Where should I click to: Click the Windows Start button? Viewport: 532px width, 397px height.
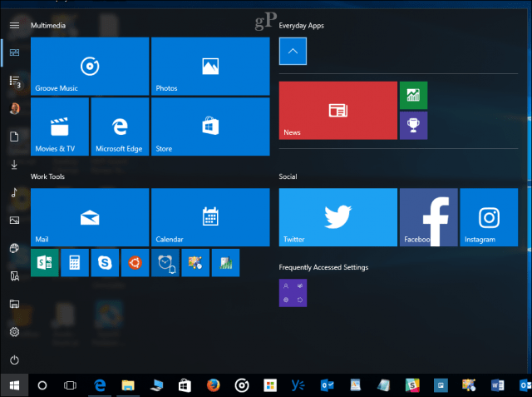point(14,385)
